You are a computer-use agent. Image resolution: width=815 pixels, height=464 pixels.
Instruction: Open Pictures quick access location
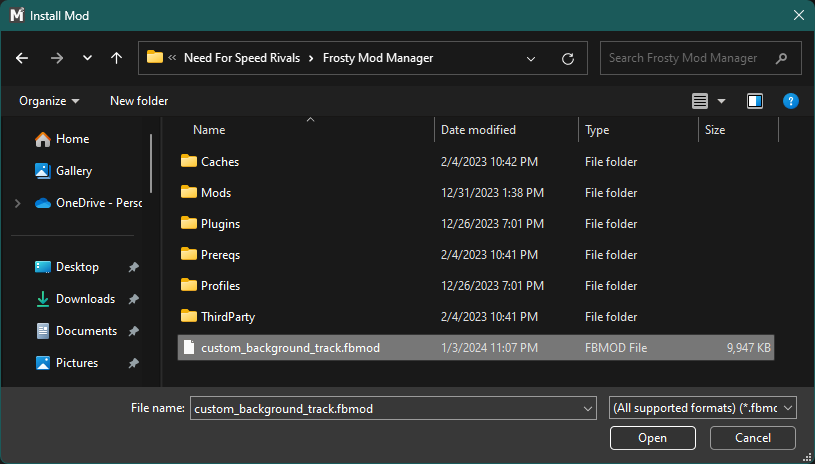click(66, 363)
